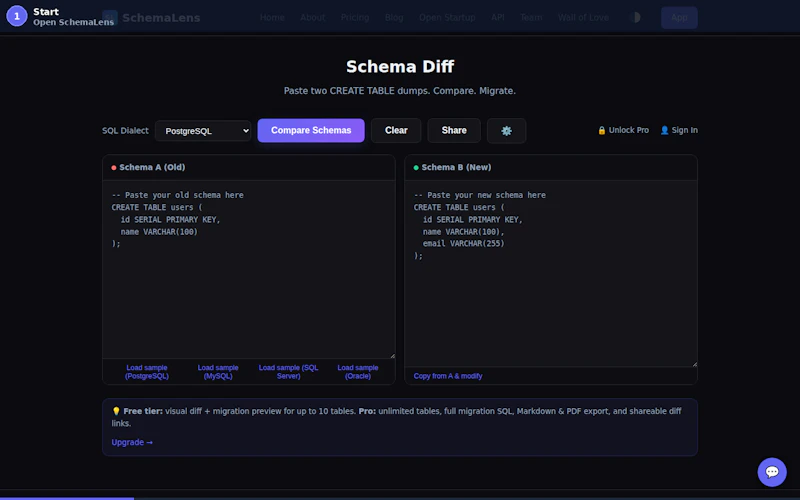This screenshot has width=800, height=500.
Task: Click the SchemaLens logo text
Action: click(161, 18)
